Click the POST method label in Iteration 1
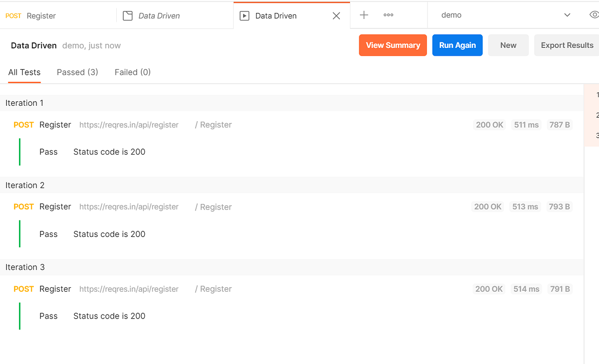 [23, 125]
